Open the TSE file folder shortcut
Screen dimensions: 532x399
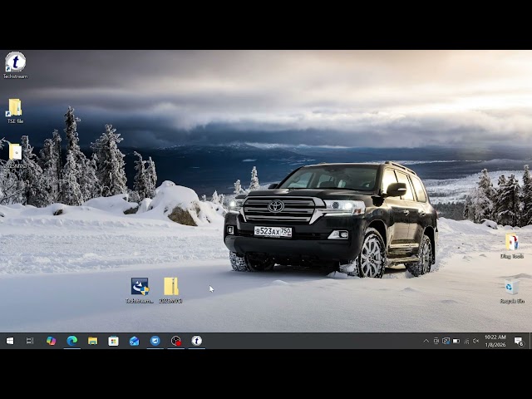pos(15,111)
